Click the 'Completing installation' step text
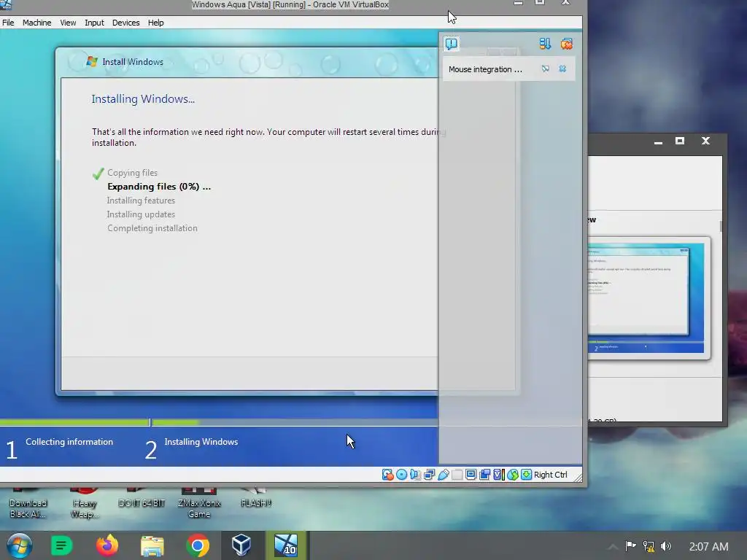Image resolution: width=747 pixels, height=560 pixels. pyautogui.click(x=152, y=228)
